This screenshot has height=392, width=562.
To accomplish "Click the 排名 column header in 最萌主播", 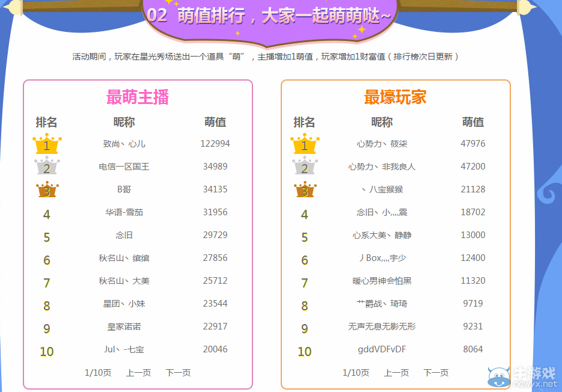I will [x=47, y=122].
